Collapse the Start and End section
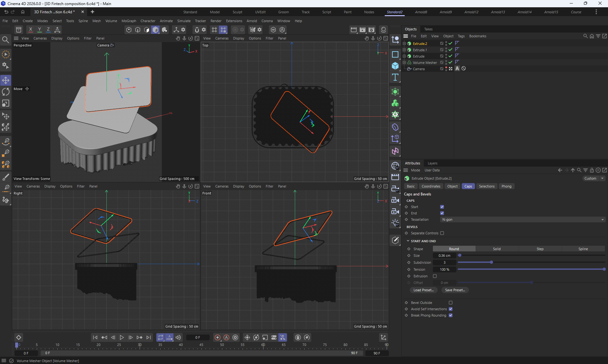The image size is (608, 364). click(408, 241)
